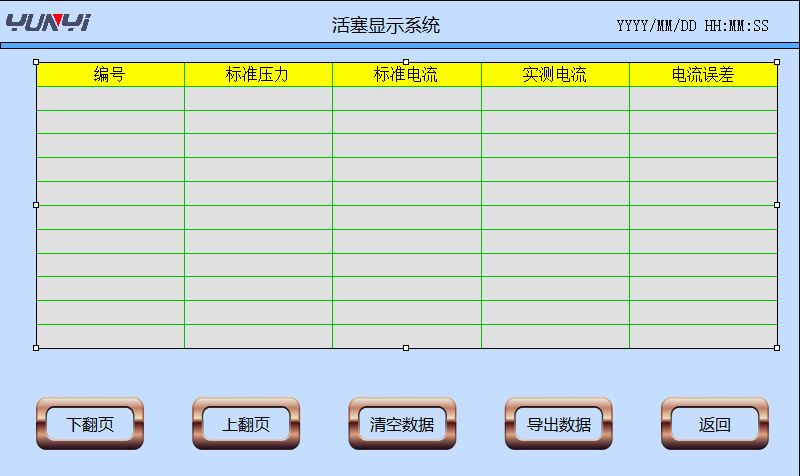This screenshot has height=476, width=800.
Task: Select the 编号 column header
Action: click(x=110, y=75)
